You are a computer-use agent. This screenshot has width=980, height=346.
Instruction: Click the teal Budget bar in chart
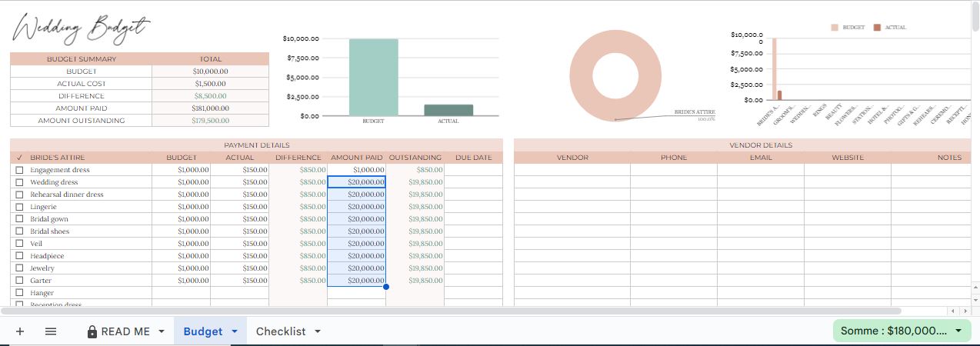[x=373, y=77]
